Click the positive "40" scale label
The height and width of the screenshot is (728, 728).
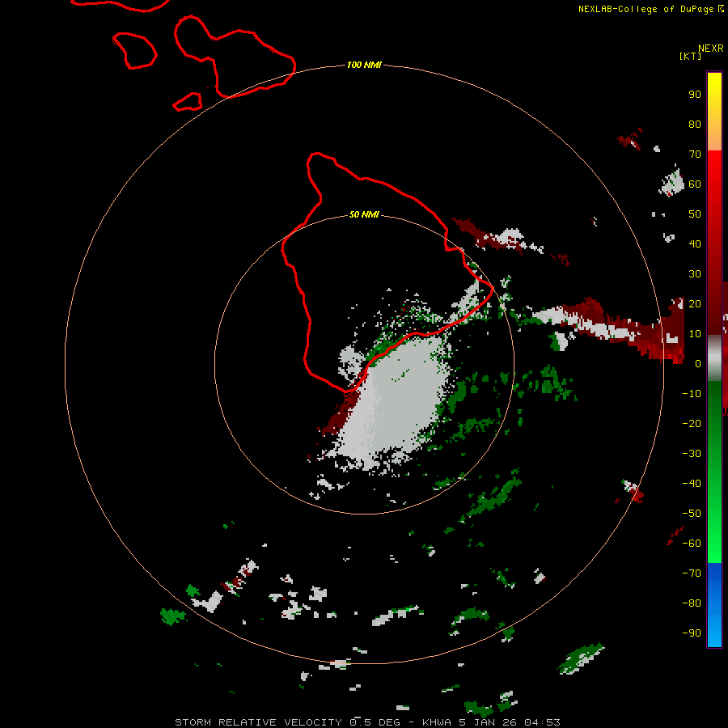[695, 243]
